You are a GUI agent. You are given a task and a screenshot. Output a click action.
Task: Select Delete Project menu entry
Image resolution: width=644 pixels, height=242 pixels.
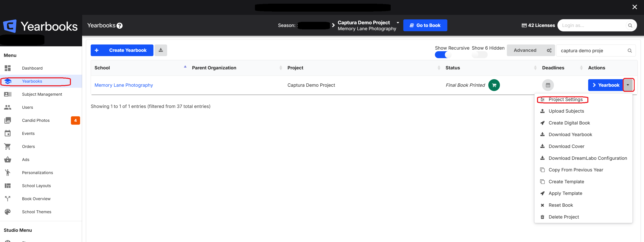pos(563,217)
